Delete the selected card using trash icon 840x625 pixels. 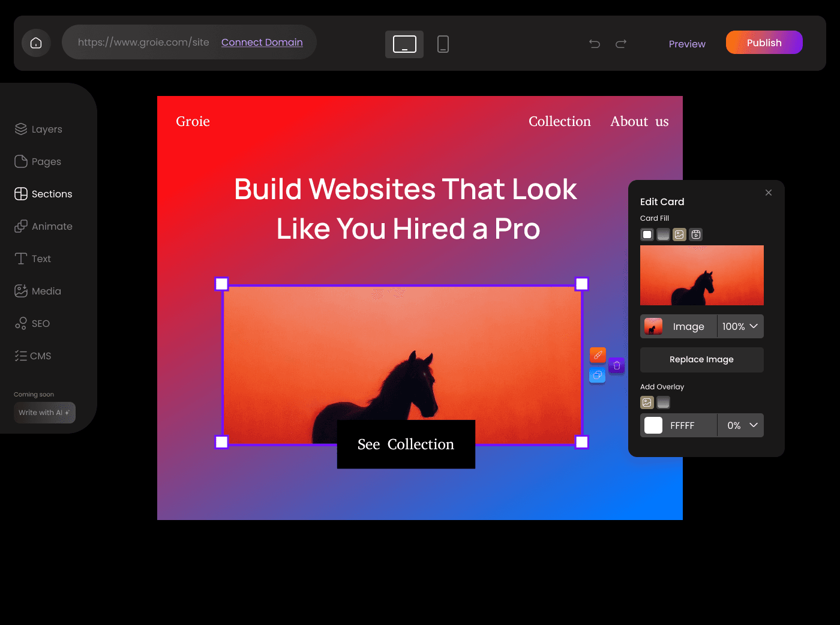616,365
